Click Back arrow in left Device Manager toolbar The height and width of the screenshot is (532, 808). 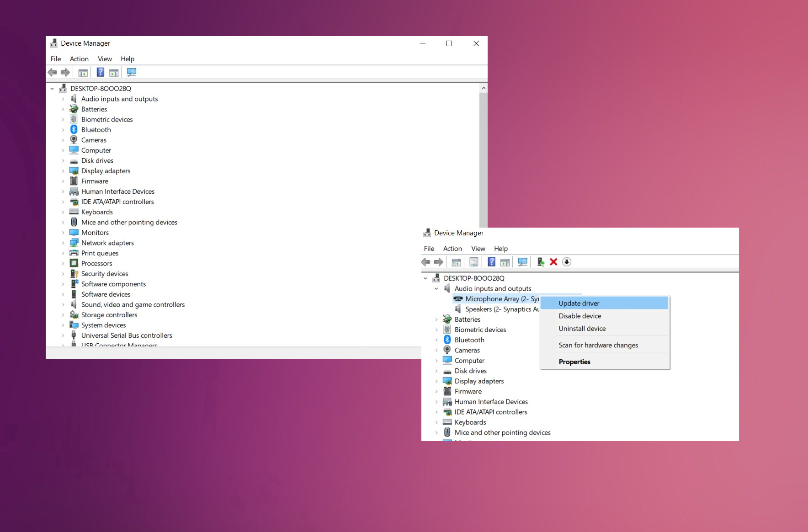[x=53, y=72]
